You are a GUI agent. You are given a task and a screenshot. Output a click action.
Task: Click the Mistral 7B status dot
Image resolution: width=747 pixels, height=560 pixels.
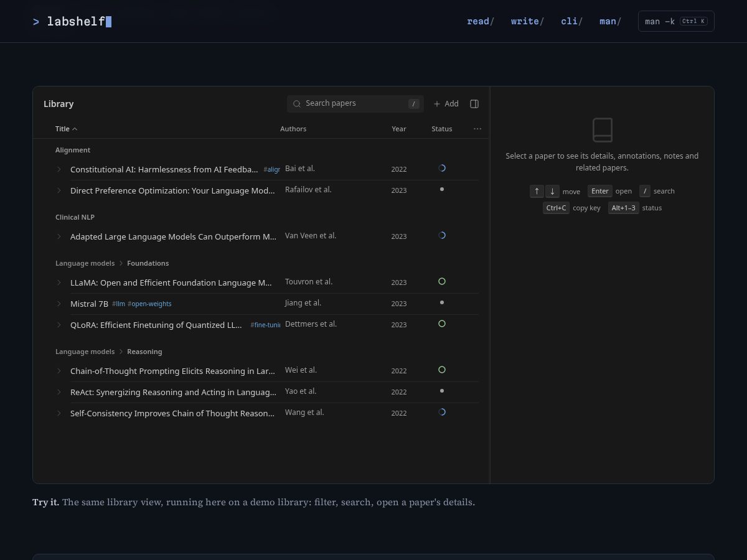pos(442,302)
